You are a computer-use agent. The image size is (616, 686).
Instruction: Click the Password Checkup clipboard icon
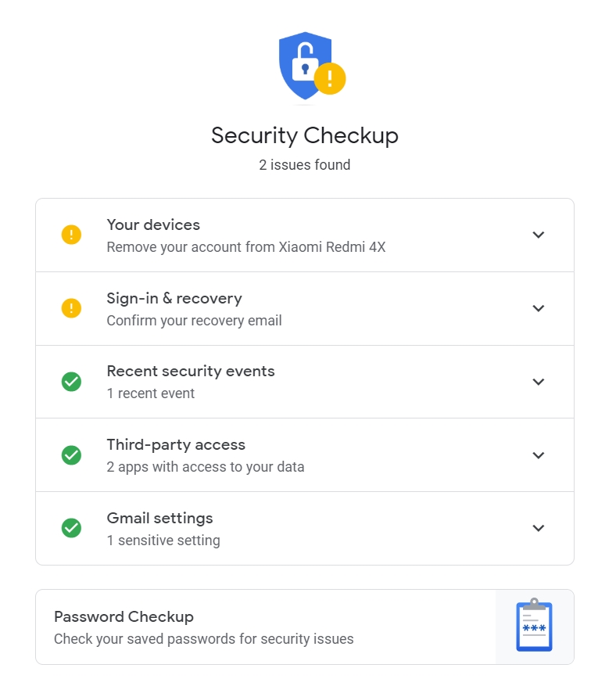point(534,626)
